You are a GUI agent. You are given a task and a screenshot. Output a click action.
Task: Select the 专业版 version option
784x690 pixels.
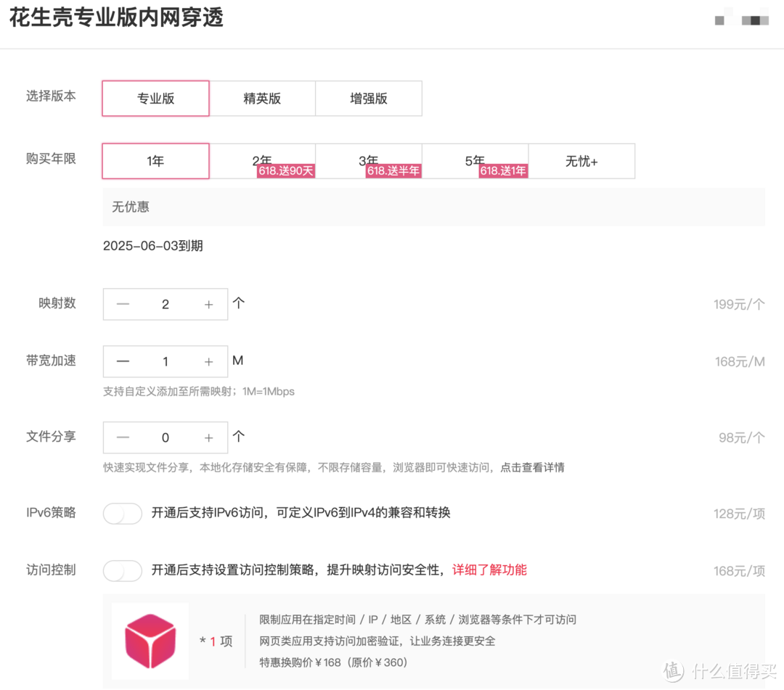pyautogui.click(x=155, y=99)
